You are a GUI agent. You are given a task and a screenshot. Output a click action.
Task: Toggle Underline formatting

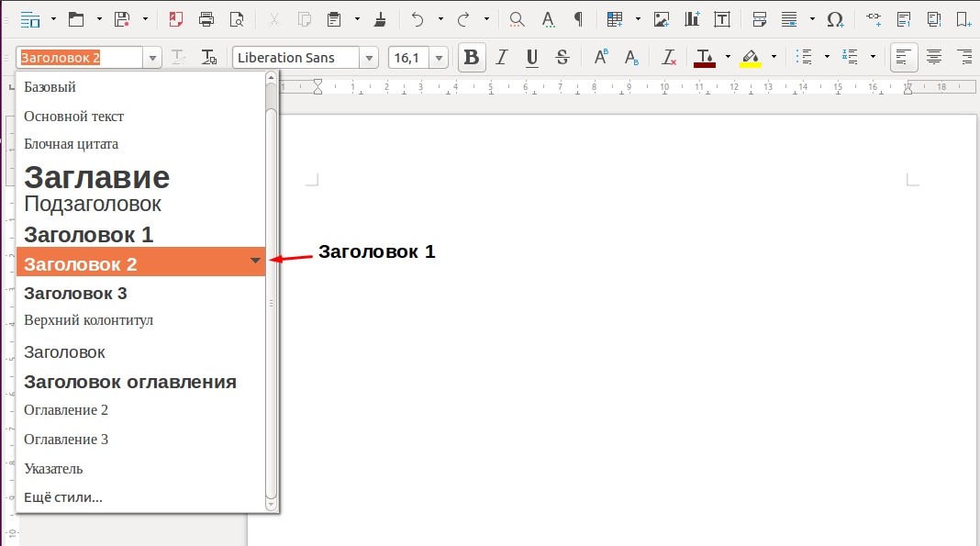(x=532, y=58)
